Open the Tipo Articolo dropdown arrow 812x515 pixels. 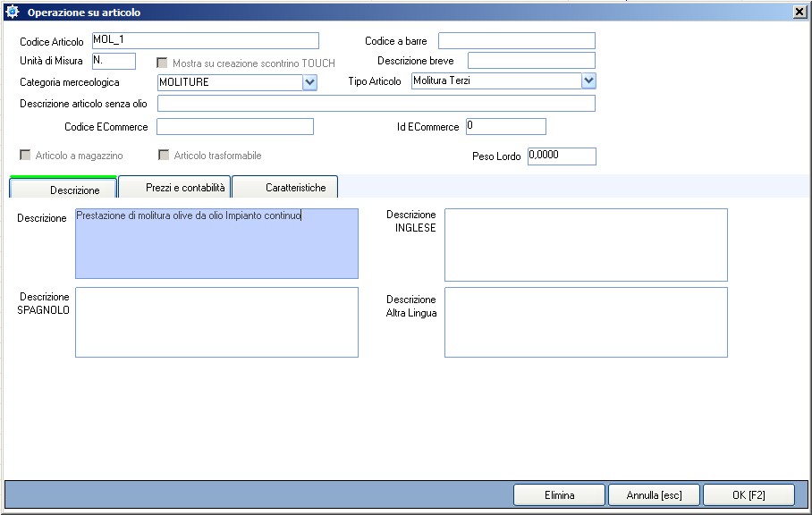588,80
